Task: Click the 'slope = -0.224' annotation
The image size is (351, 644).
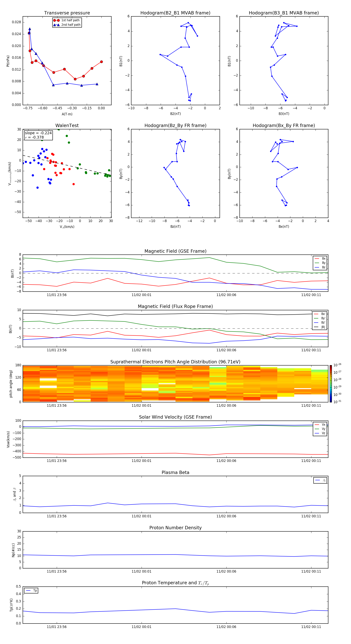Action: (38, 133)
